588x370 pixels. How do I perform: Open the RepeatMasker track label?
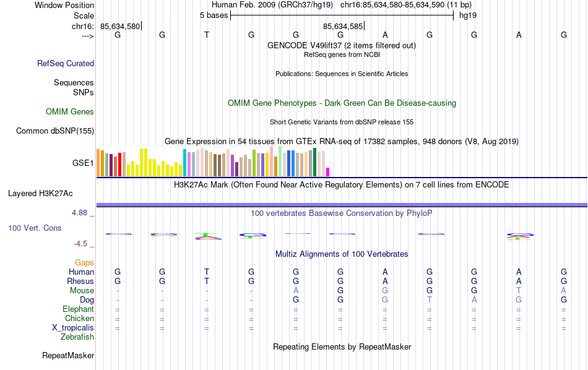click(x=68, y=355)
